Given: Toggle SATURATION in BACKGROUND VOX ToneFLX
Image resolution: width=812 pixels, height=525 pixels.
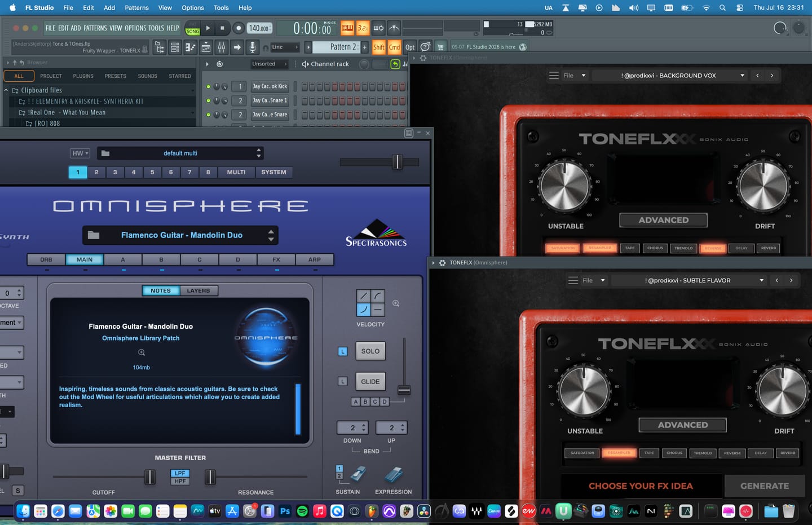Looking at the screenshot, I should click(563, 248).
